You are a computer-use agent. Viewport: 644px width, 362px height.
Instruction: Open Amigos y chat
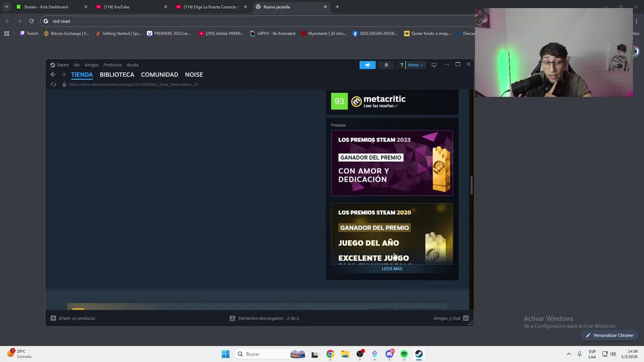[451, 318]
